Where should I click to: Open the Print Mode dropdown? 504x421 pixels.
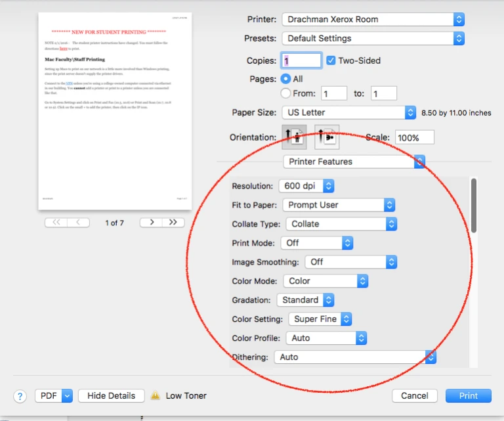point(317,243)
